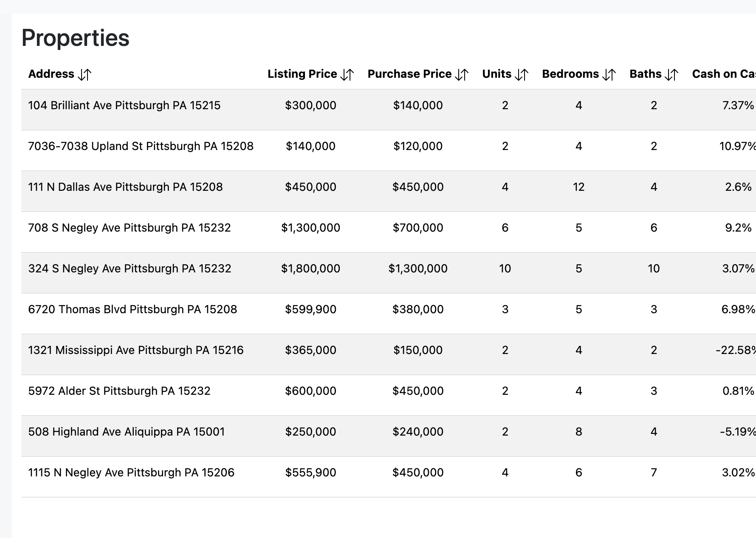Select 1321 Mississippi Ave address
Screen dimensions: 756x538
[136, 350]
